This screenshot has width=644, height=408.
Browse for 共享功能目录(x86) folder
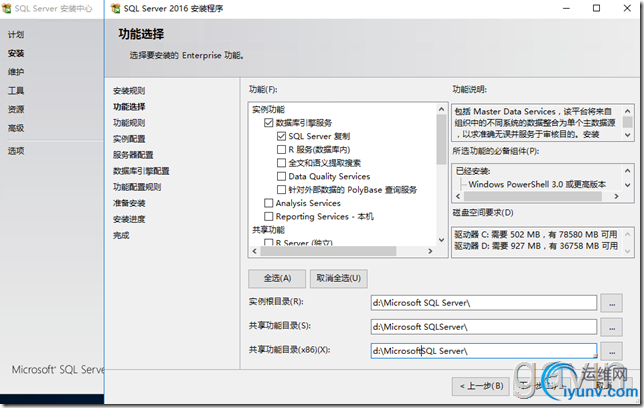click(612, 352)
